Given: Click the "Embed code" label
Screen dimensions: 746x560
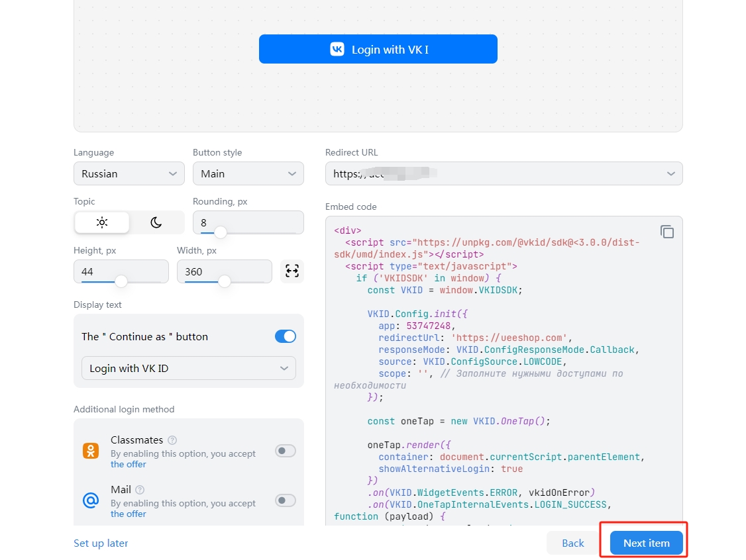Looking at the screenshot, I should (x=350, y=207).
